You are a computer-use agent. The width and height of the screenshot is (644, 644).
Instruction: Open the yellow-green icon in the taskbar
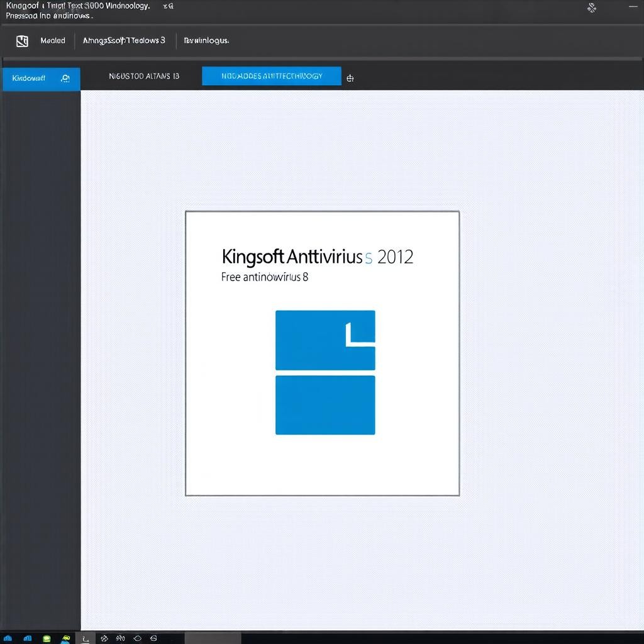pos(65,638)
